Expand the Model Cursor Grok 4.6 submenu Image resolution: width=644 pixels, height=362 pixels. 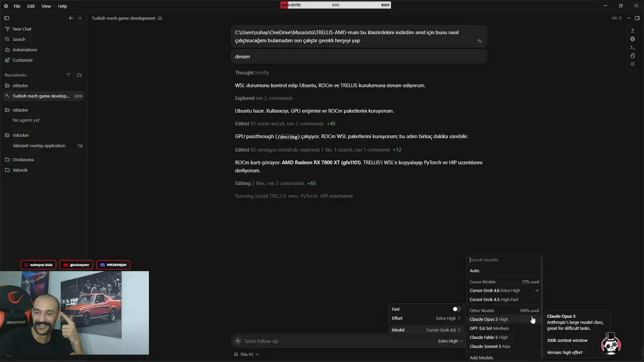point(426,330)
